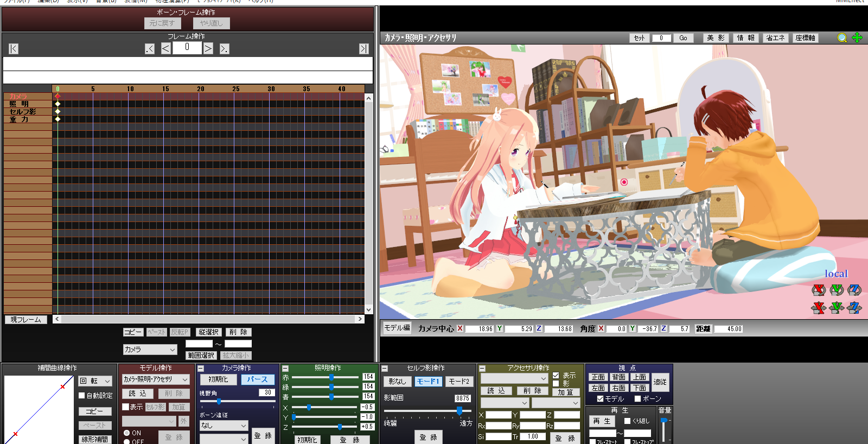Click the timeline vertical scrollbar down arrow
The image size is (868, 444).
[369, 310]
